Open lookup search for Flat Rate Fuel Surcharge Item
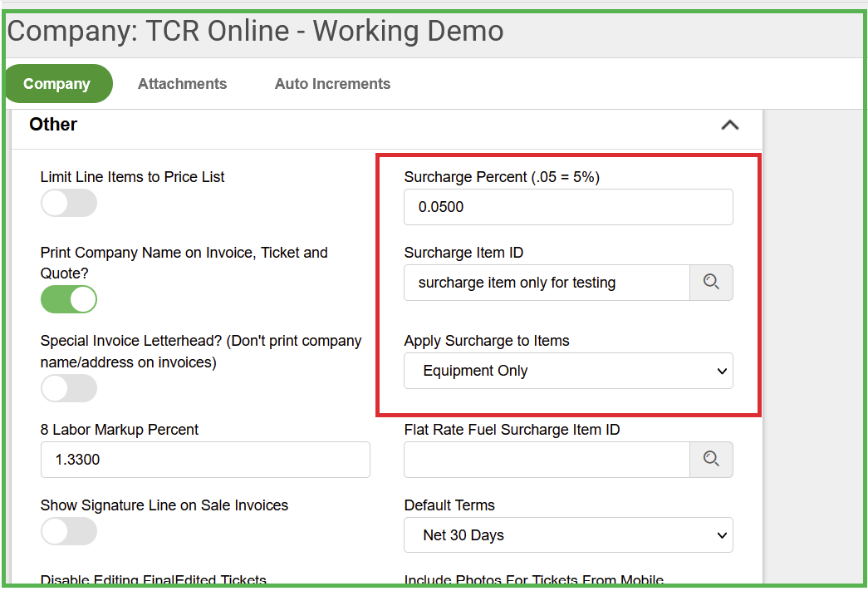The width and height of the screenshot is (868, 591). pyautogui.click(x=711, y=459)
